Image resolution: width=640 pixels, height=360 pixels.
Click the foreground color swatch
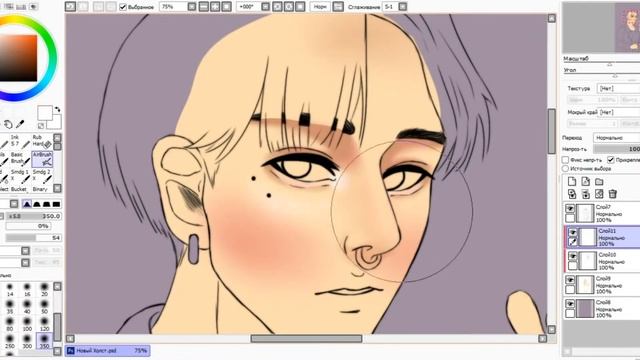click(44, 113)
